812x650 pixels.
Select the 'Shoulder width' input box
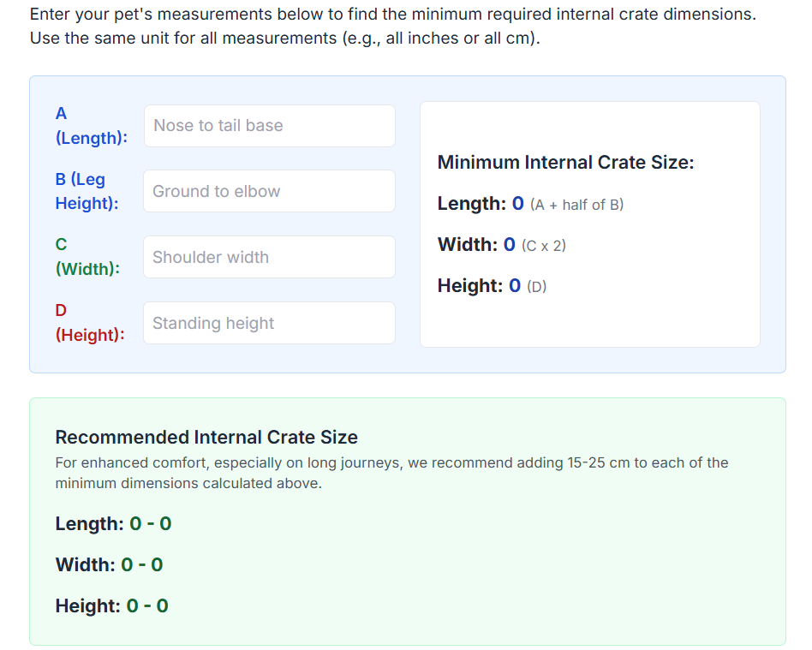[x=269, y=257]
